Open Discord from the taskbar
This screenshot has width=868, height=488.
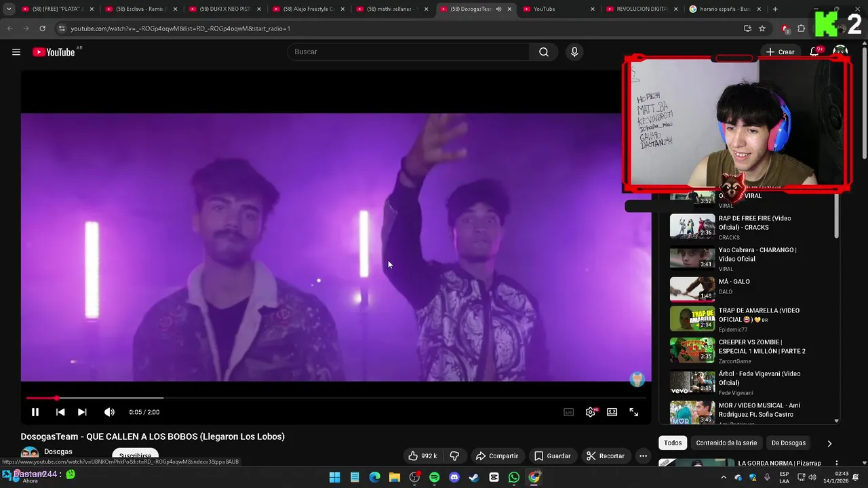pos(454,477)
